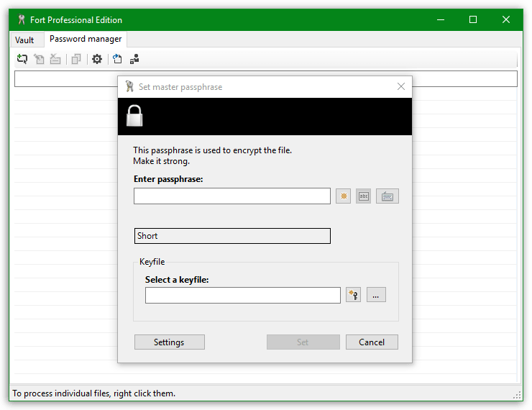Generate a keyfile with the key icon

coord(353,295)
